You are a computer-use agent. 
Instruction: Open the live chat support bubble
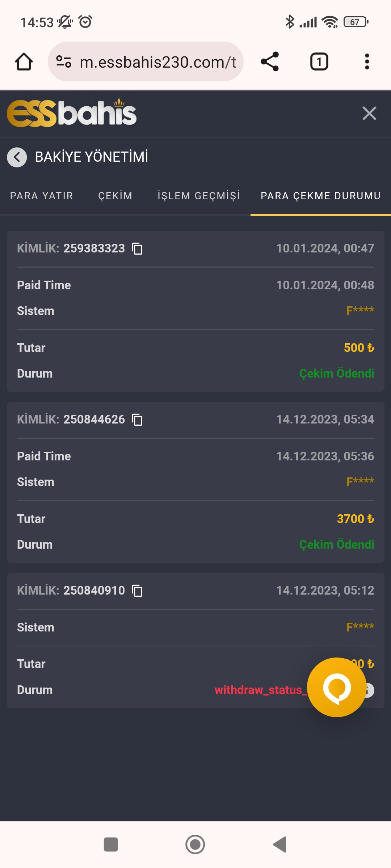pos(337,687)
